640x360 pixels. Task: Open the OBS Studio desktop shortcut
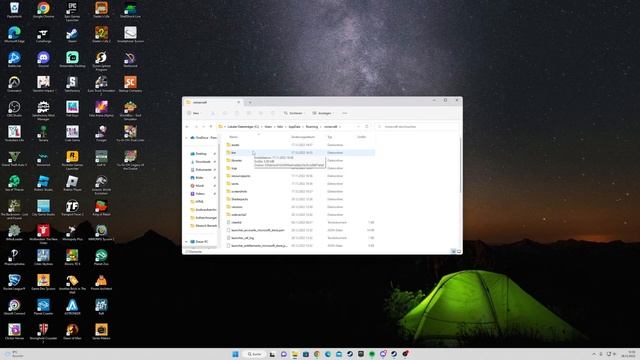click(14, 109)
